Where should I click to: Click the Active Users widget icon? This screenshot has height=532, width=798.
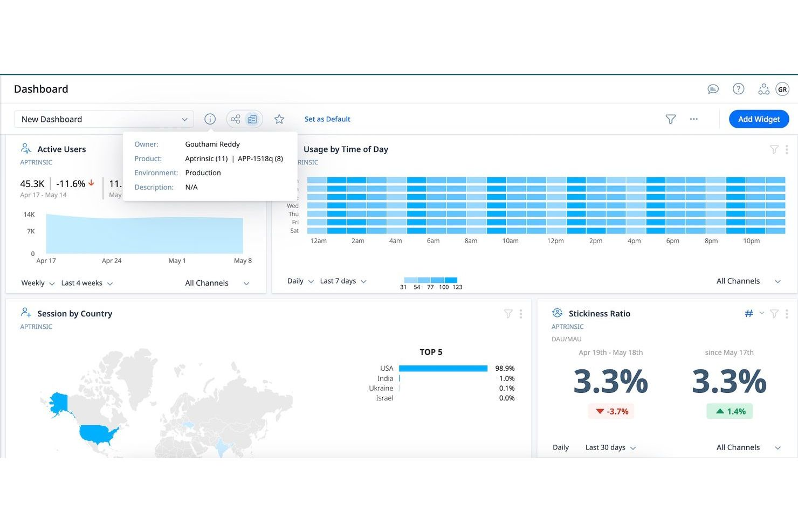click(26, 148)
